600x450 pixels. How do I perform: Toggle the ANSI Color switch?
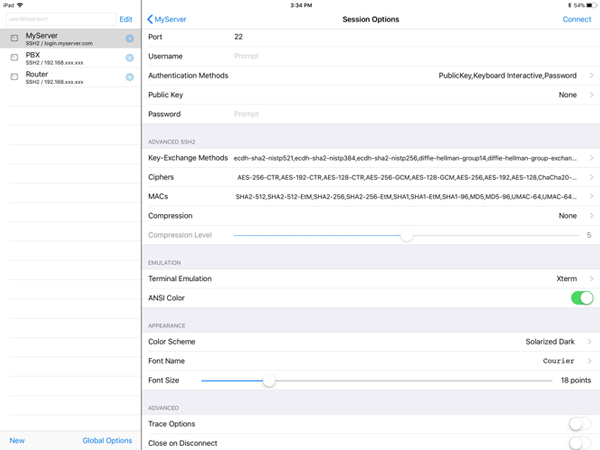pyautogui.click(x=582, y=298)
